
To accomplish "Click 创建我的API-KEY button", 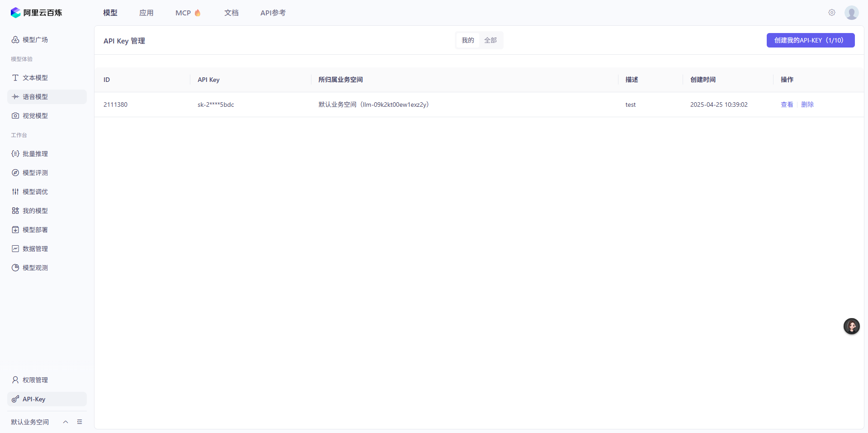I will pyautogui.click(x=811, y=40).
